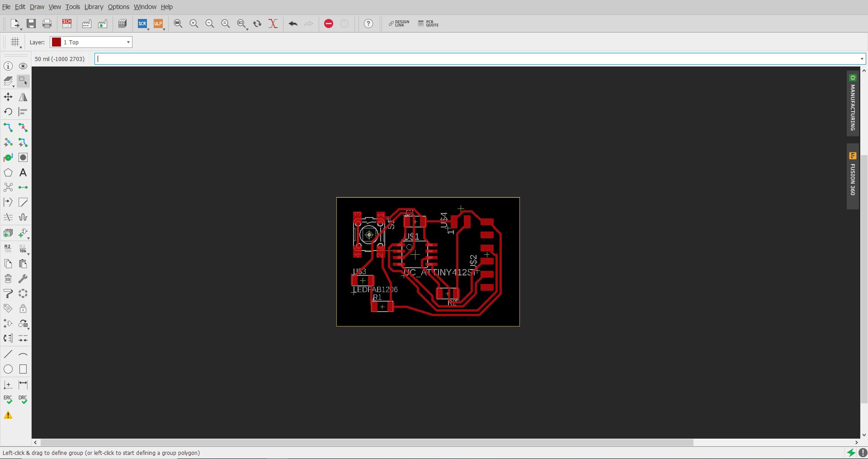This screenshot has width=868, height=459.
Task: Switch to schematic with SCH/BRD button
Action: [67, 24]
